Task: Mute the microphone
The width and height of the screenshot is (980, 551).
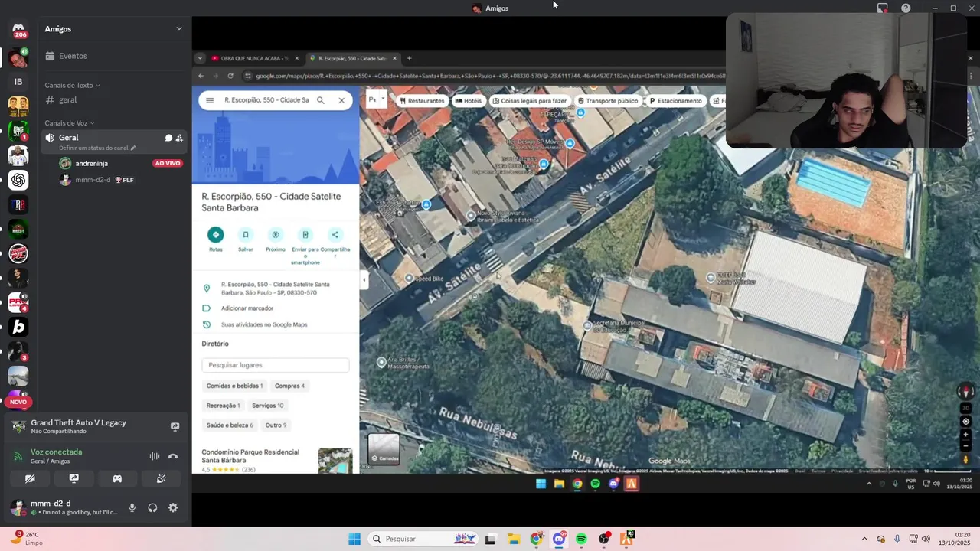Action: pyautogui.click(x=132, y=507)
